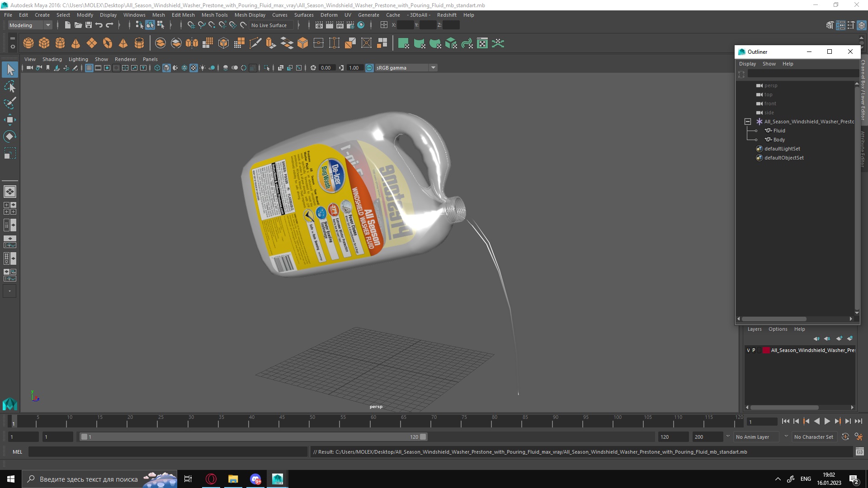Go to start of playback range
This screenshot has width=868, height=488.
pos(785,421)
